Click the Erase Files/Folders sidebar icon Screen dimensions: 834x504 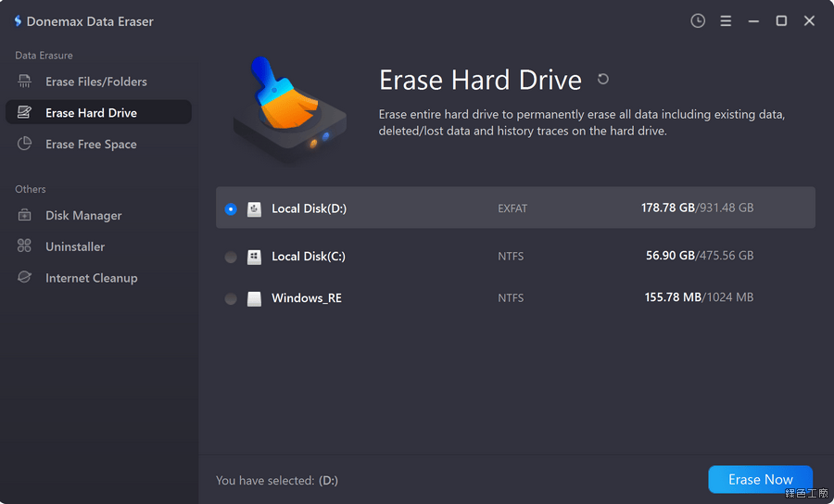click(x=25, y=82)
